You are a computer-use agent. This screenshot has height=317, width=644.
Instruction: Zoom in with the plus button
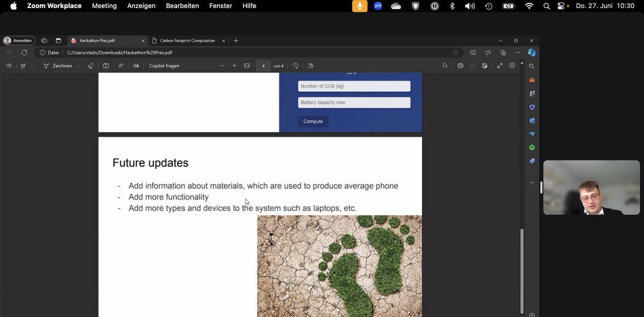point(235,66)
